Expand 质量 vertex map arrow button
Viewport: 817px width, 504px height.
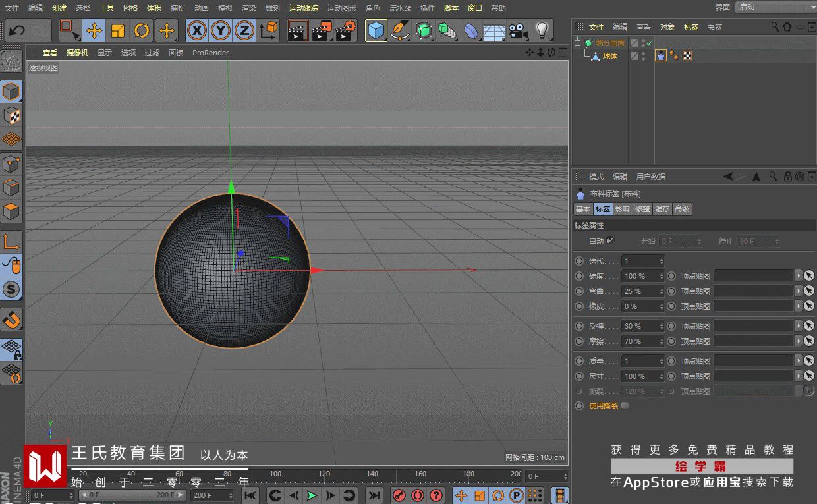(x=799, y=361)
